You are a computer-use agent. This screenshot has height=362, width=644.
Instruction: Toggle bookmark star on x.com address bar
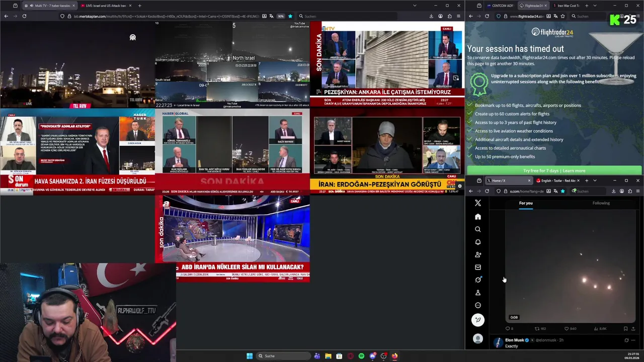point(562,191)
